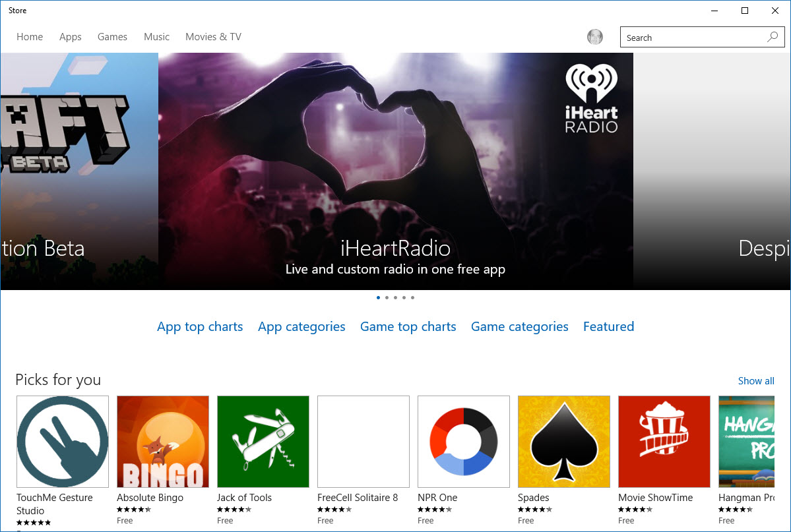Open the TouchMe Gesture Studio app icon
This screenshot has height=532, width=791.
point(63,441)
